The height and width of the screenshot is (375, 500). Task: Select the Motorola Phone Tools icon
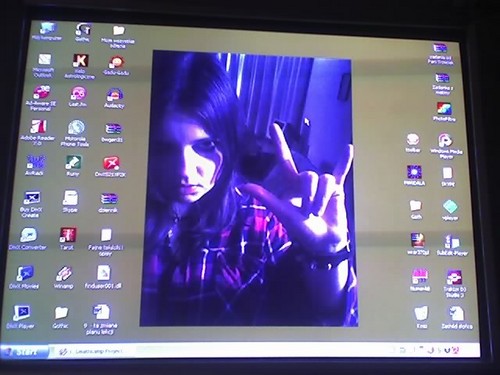(75, 133)
